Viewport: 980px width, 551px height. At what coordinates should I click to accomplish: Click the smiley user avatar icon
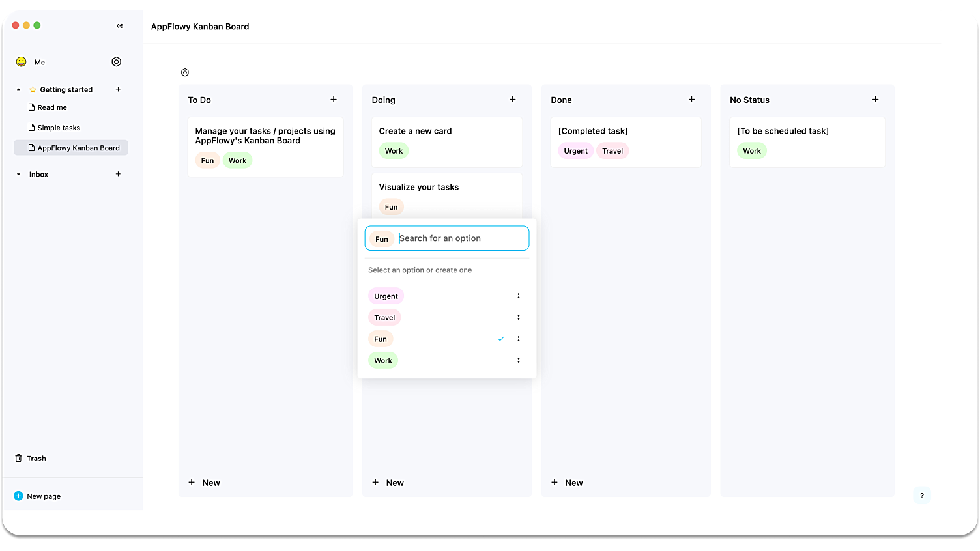pyautogui.click(x=22, y=62)
